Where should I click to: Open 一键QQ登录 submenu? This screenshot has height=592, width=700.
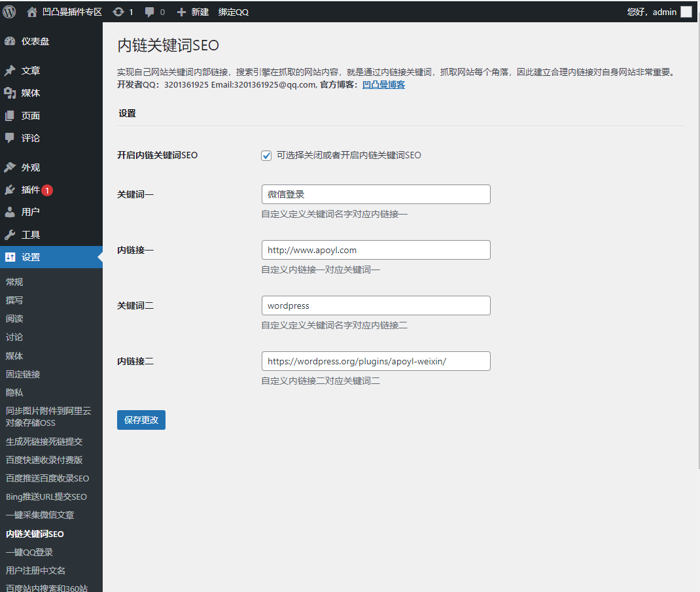tap(29, 552)
